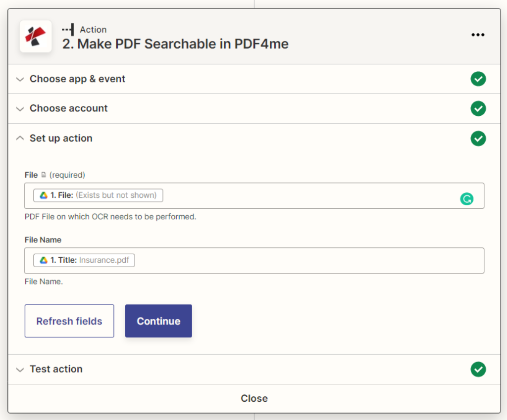The image size is (507, 420).
Task: Click inside the File Name input field
Action: click(x=254, y=261)
